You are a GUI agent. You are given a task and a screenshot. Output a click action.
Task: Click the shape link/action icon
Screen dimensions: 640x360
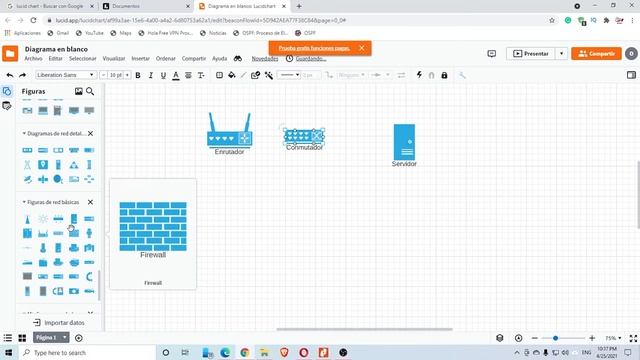pyautogui.click(x=256, y=75)
